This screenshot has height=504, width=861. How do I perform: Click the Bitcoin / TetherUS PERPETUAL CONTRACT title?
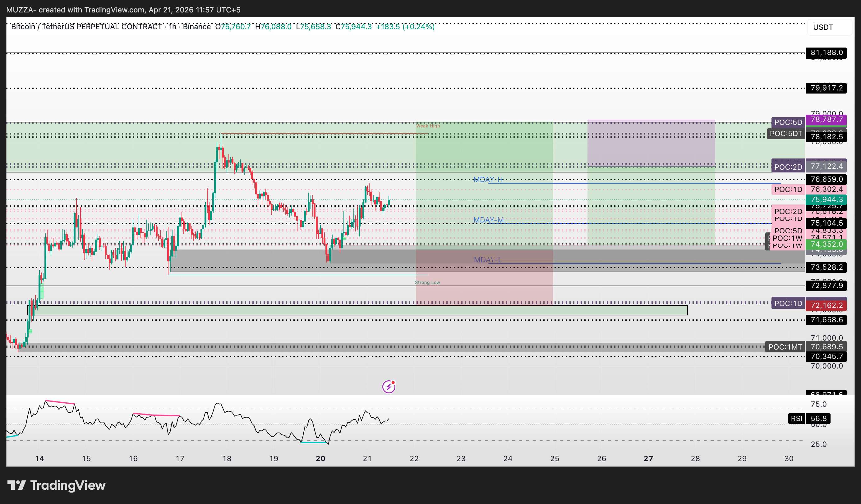(86, 27)
